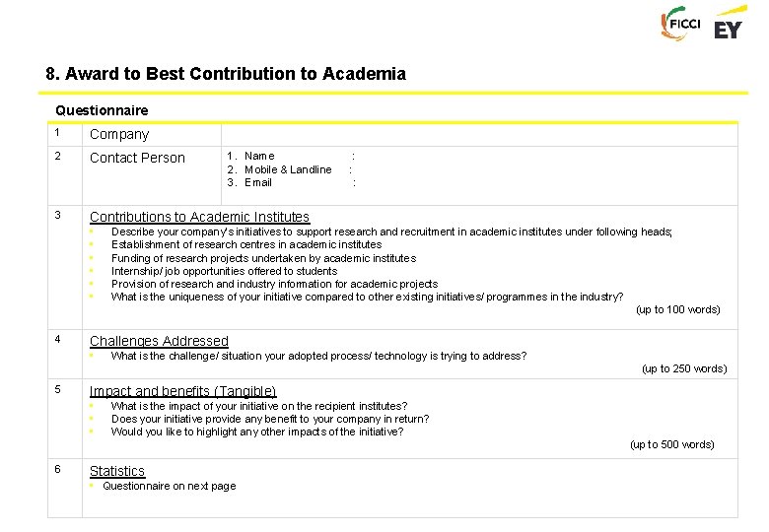Image resolution: width=769 pixels, height=532 pixels.
Task: Click the "Impact and benefits (Tangible)" heading
Action: (x=183, y=391)
